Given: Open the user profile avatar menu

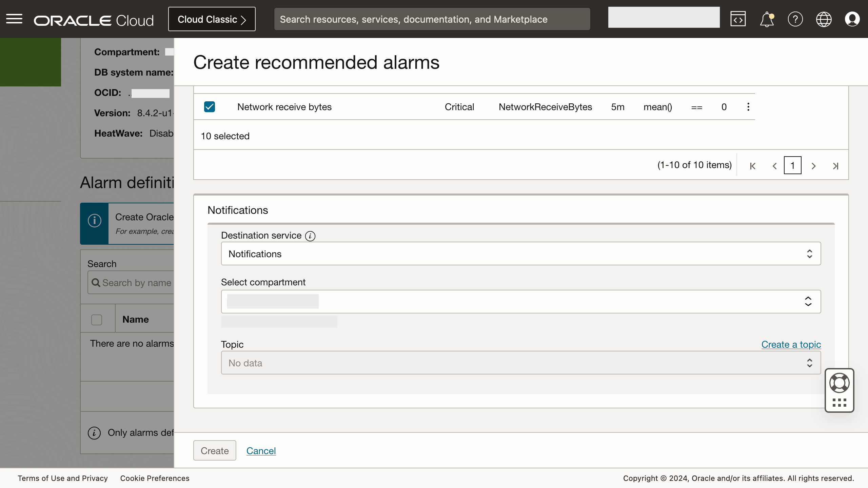Looking at the screenshot, I should (852, 19).
